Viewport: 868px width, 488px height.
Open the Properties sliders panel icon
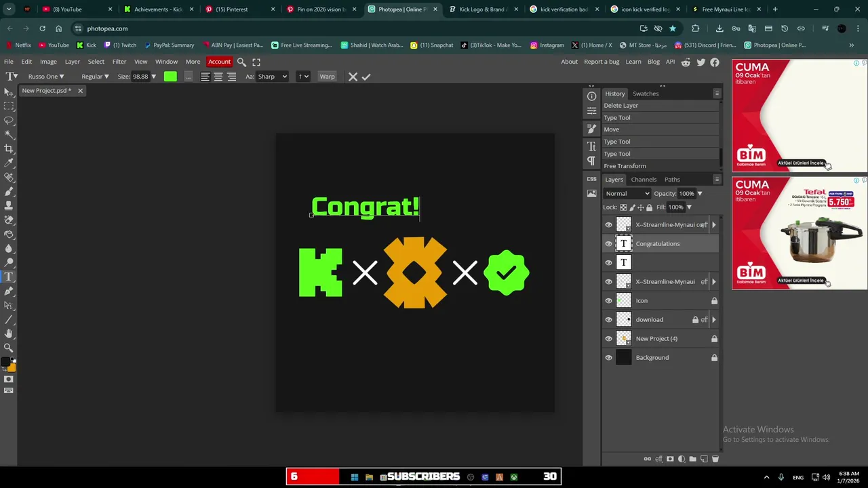click(x=591, y=111)
